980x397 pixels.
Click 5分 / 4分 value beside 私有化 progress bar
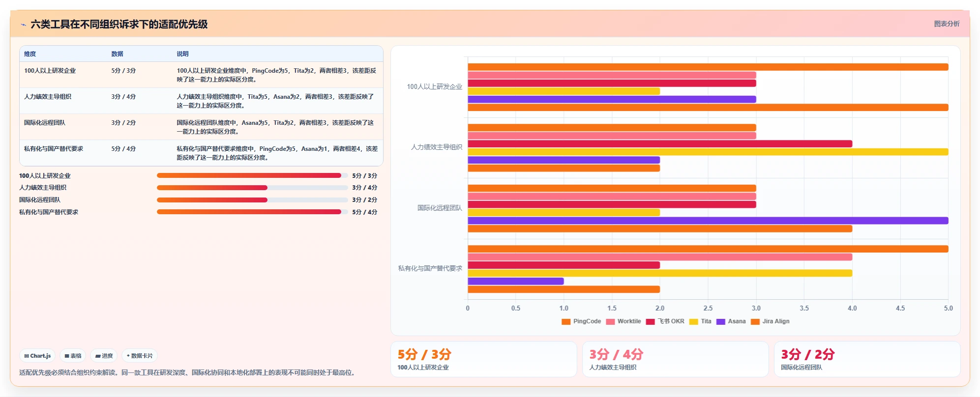(x=365, y=212)
